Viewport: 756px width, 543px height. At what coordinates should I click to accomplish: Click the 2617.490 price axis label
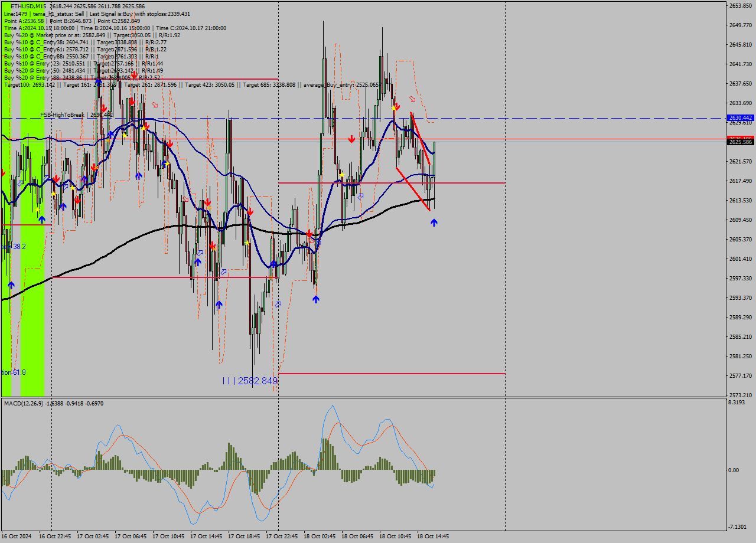[740, 181]
